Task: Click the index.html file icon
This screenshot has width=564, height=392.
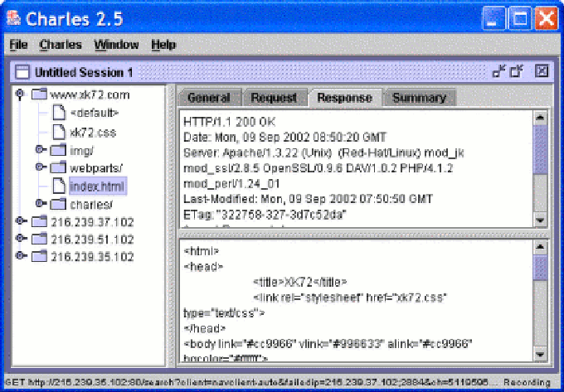Action: click(59, 186)
